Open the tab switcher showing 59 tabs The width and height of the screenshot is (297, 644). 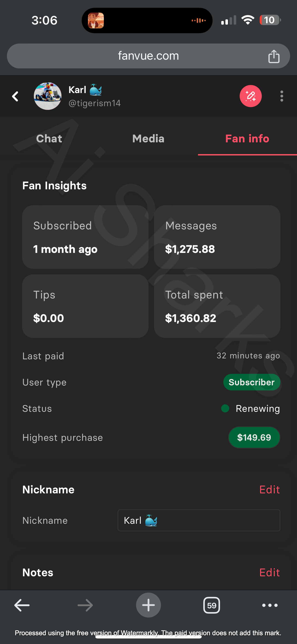click(x=212, y=605)
